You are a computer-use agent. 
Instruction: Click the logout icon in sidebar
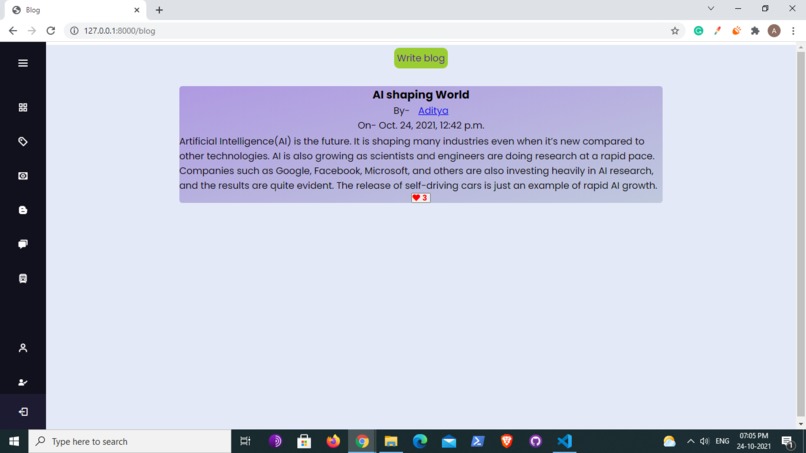pyautogui.click(x=23, y=412)
